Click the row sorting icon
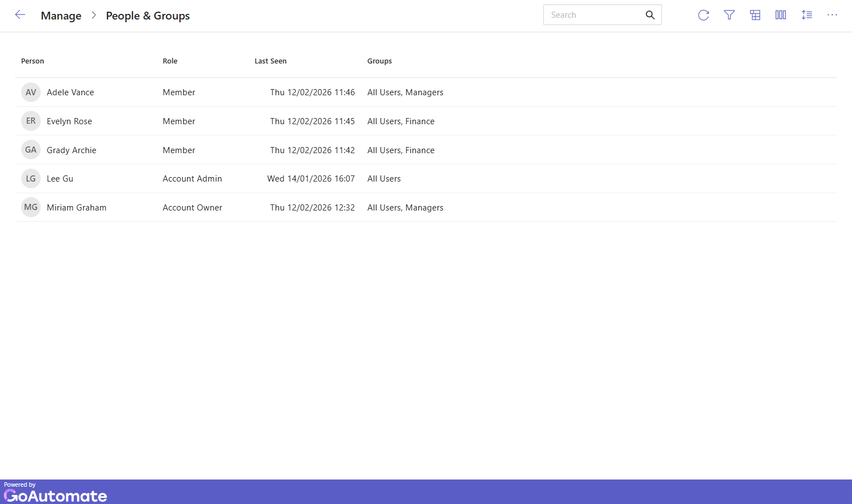The width and height of the screenshot is (852, 504). point(806,15)
